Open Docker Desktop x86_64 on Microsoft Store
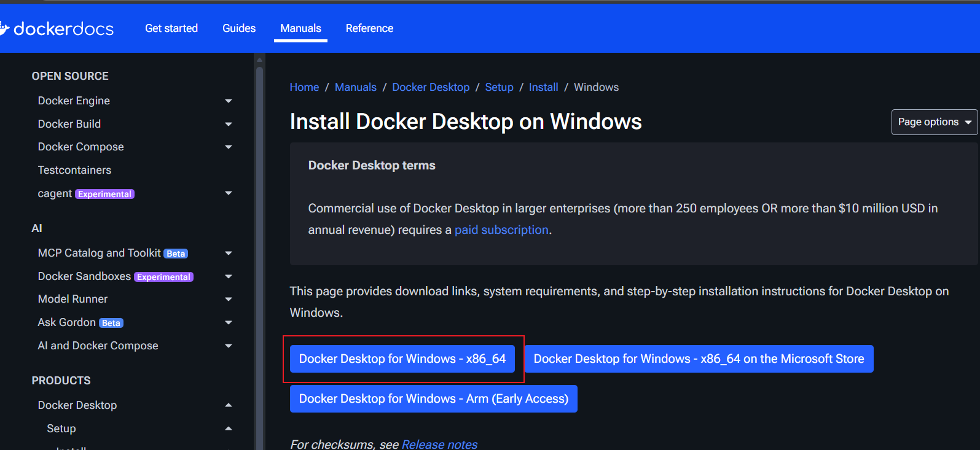This screenshot has width=980, height=450. 699,359
